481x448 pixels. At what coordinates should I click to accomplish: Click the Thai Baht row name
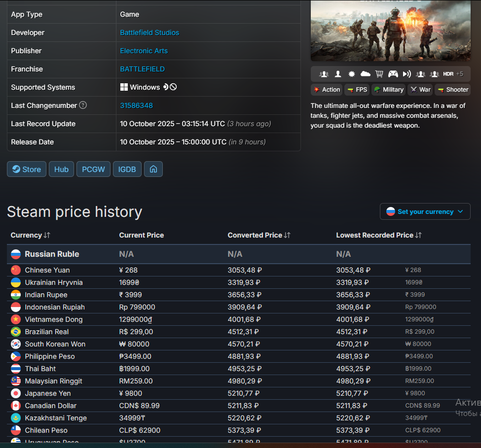40,369
